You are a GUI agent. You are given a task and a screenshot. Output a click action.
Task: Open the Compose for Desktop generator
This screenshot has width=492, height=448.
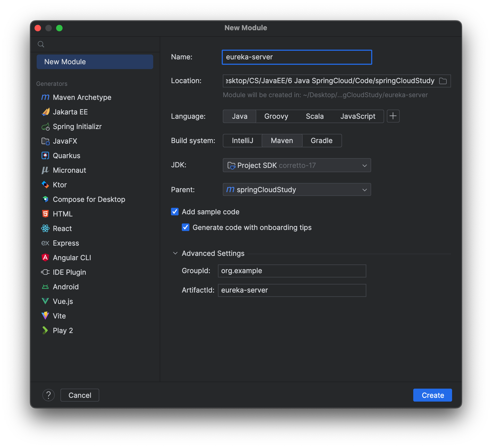tap(89, 199)
